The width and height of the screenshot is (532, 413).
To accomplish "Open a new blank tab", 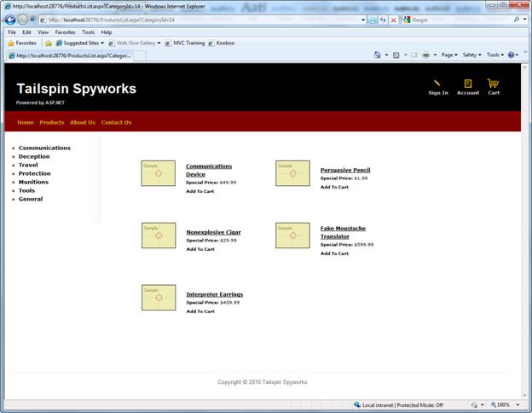I will coord(140,55).
